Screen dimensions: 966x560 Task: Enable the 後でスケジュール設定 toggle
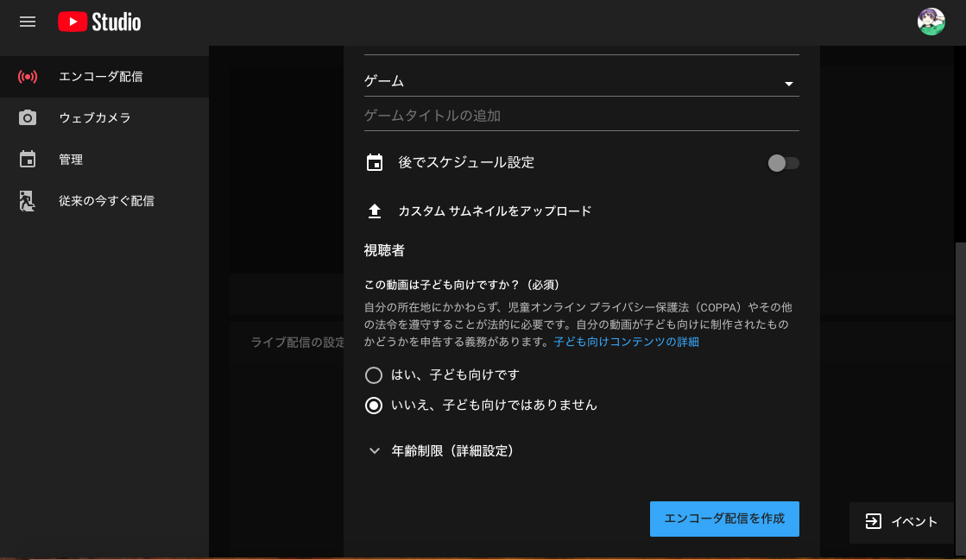[782, 162]
